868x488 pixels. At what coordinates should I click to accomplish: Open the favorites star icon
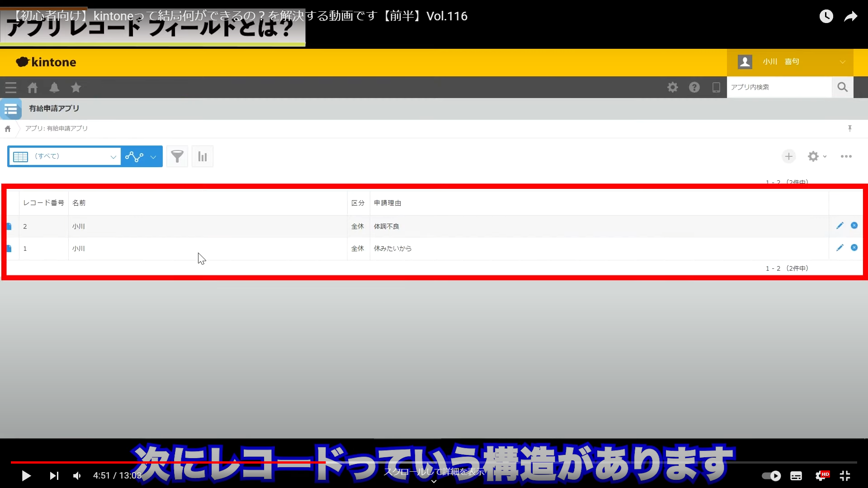76,88
